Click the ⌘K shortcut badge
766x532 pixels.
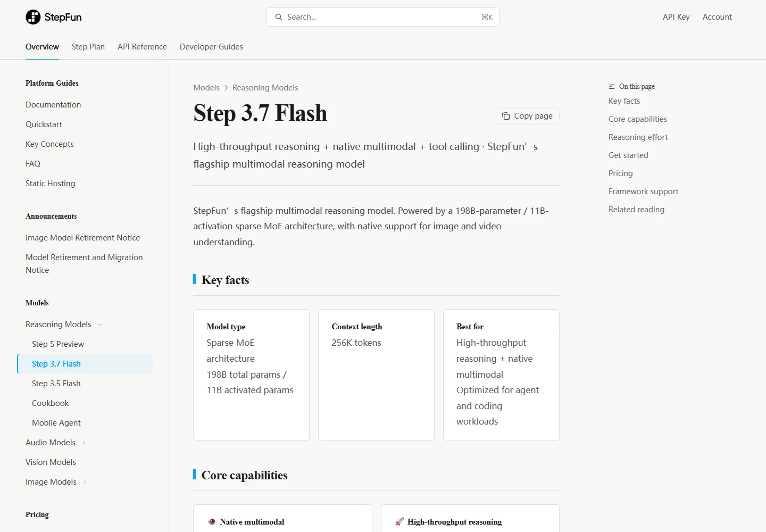(487, 17)
